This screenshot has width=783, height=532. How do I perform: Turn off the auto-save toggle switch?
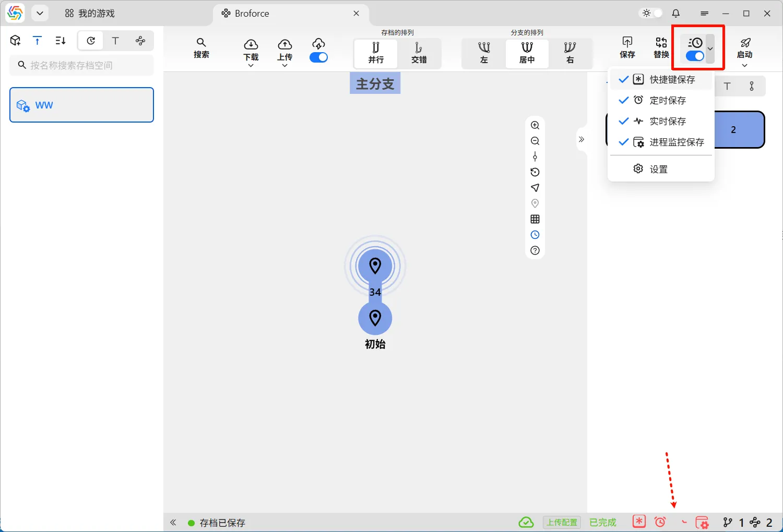695,56
